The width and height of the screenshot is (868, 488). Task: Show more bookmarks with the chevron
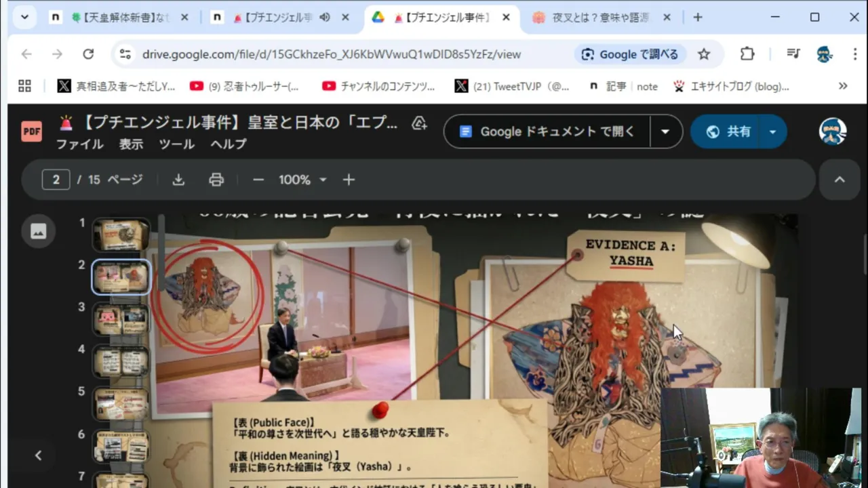point(843,86)
